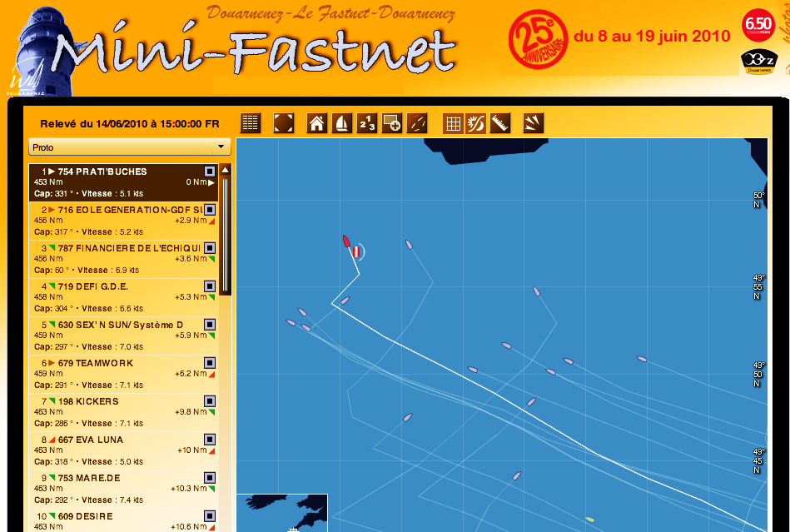
Task: Click "Cap: 331° • Vitesse : 5.1 kts" line
Action: (x=89, y=193)
